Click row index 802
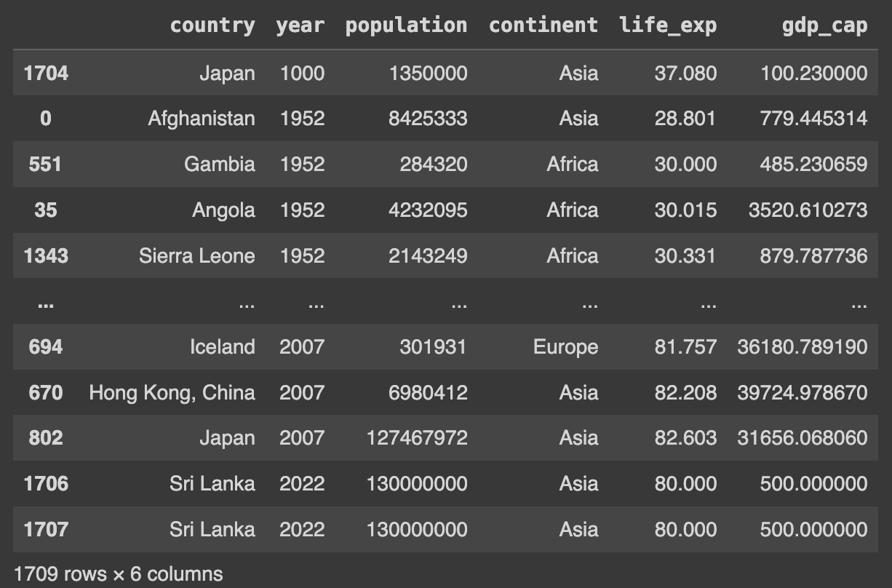The image size is (892, 588). coord(46,438)
